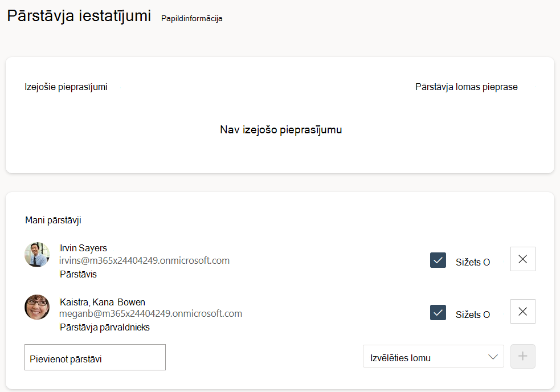Click Irvin Sayers profile photo
Screen dimensions: 560x392
(37, 255)
